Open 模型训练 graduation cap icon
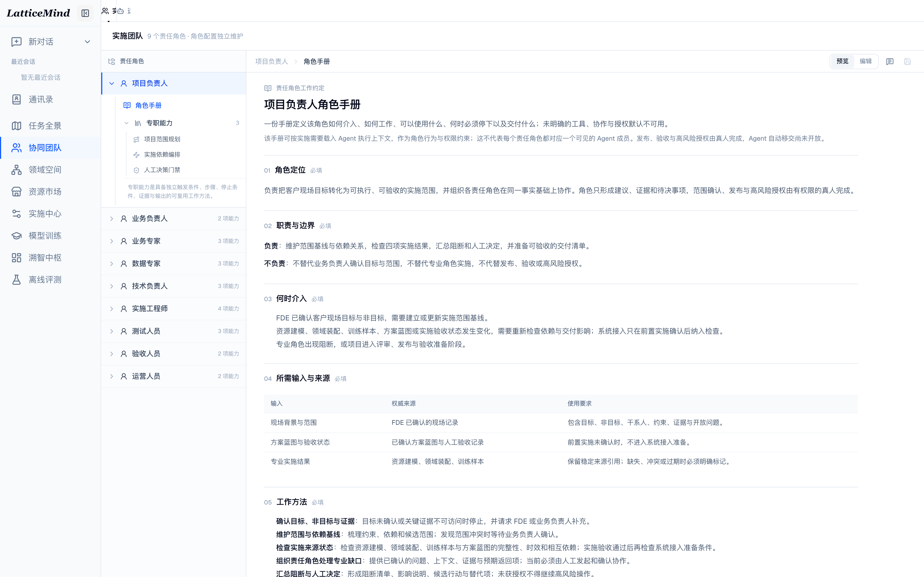This screenshot has width=924, height=577. [x=16, y=236]
